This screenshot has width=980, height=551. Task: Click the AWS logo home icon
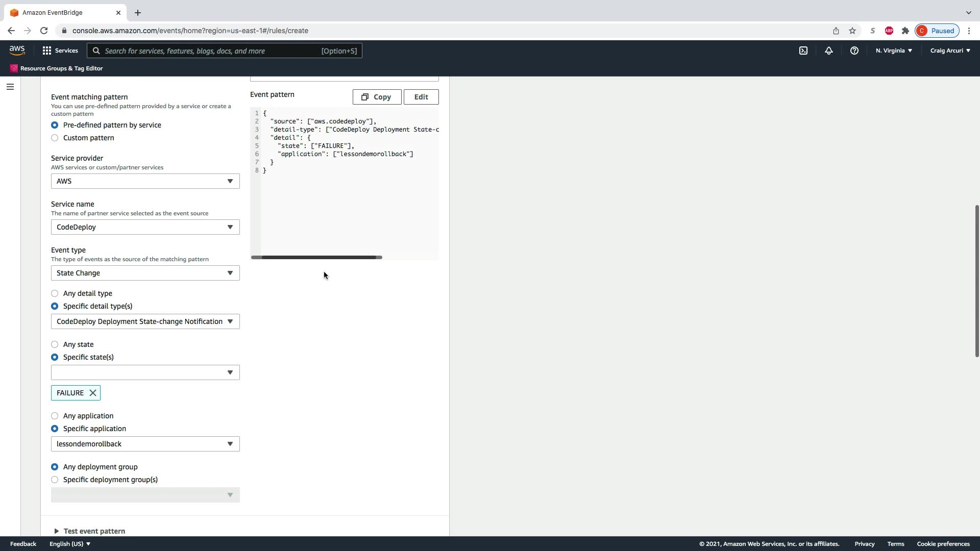[17, 50]
